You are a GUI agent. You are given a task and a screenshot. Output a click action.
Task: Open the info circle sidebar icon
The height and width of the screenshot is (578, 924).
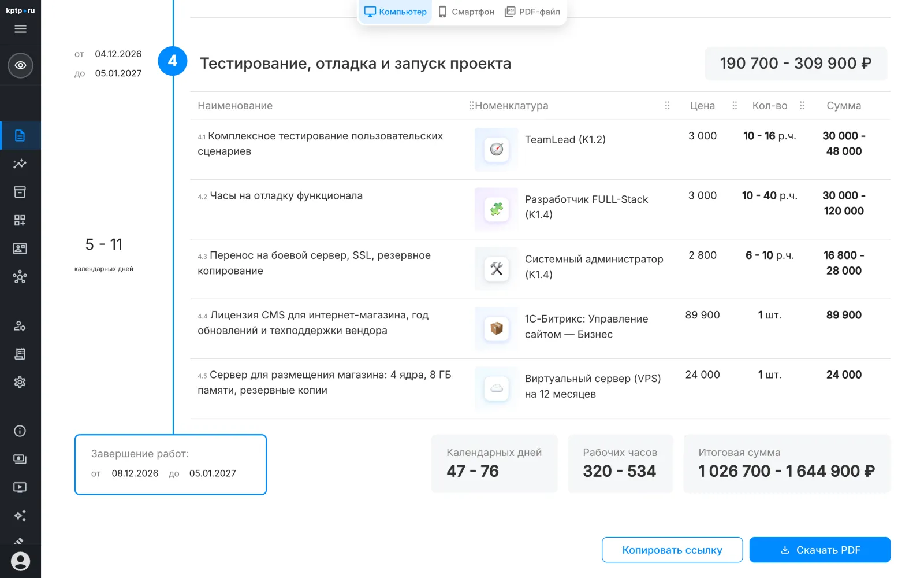[20, 431]
